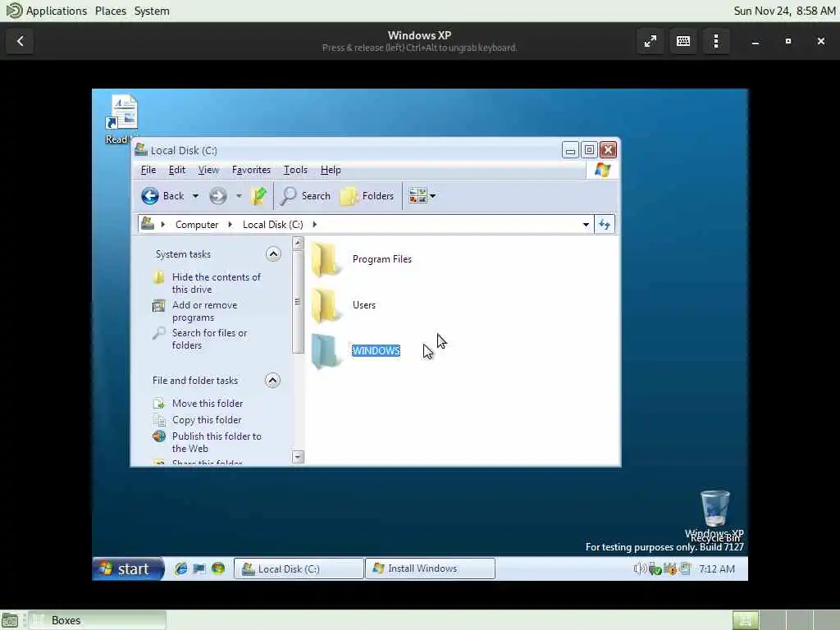The height and width of the screenshot is (630, 840).
Task: Click the Windows flag logo in Explorer
Action: pos(602,170)
